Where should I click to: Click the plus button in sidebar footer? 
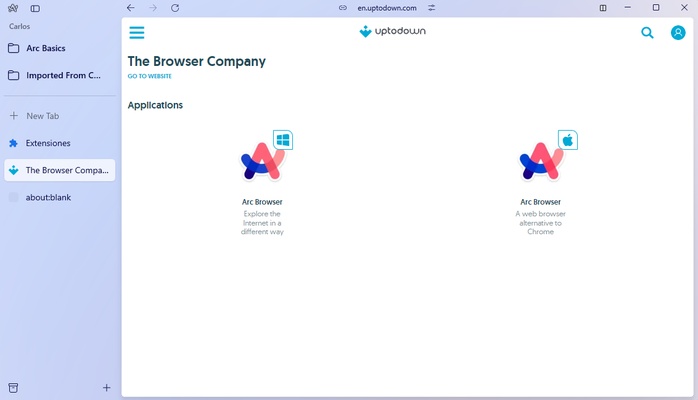[106, 388]
